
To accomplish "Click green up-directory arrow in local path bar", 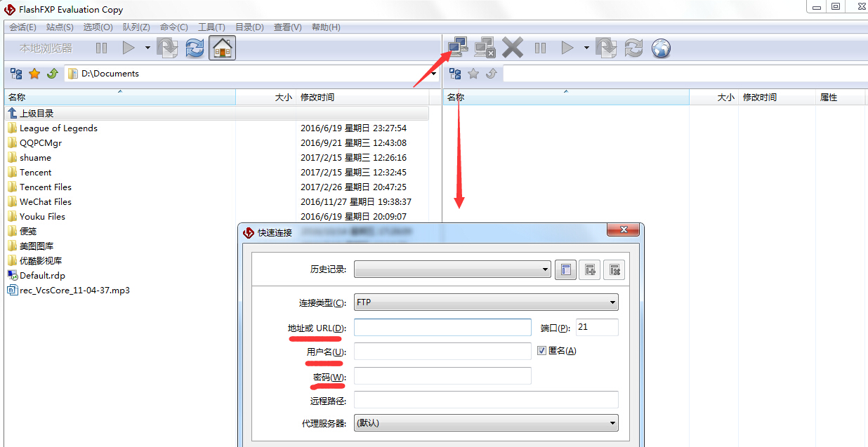I will click(53, 74).
